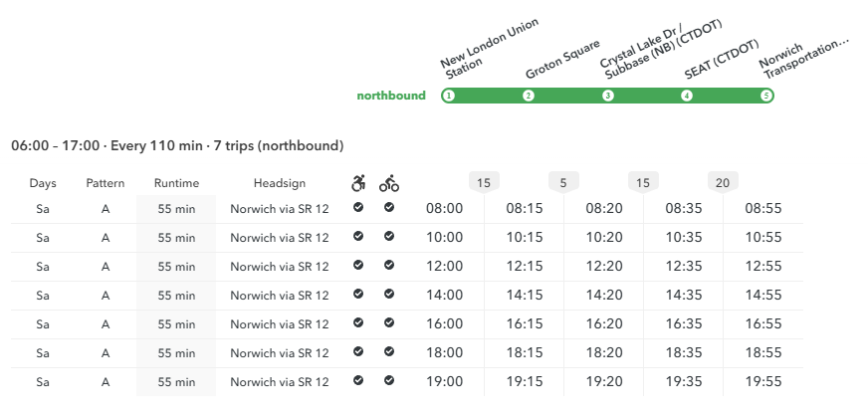The height and width of the screenshot is (416, 868).
Task: Click the 5 min segment time badge
Action: pos(563,182)
